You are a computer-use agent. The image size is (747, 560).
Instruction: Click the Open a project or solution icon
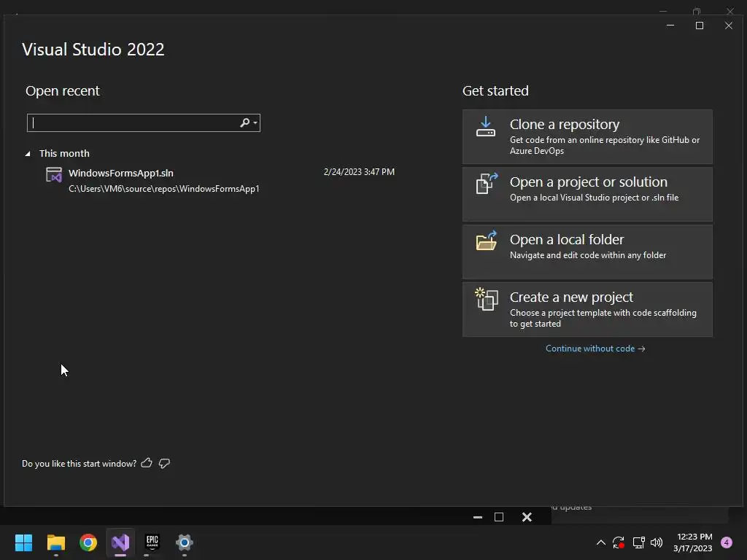[487, 183]
